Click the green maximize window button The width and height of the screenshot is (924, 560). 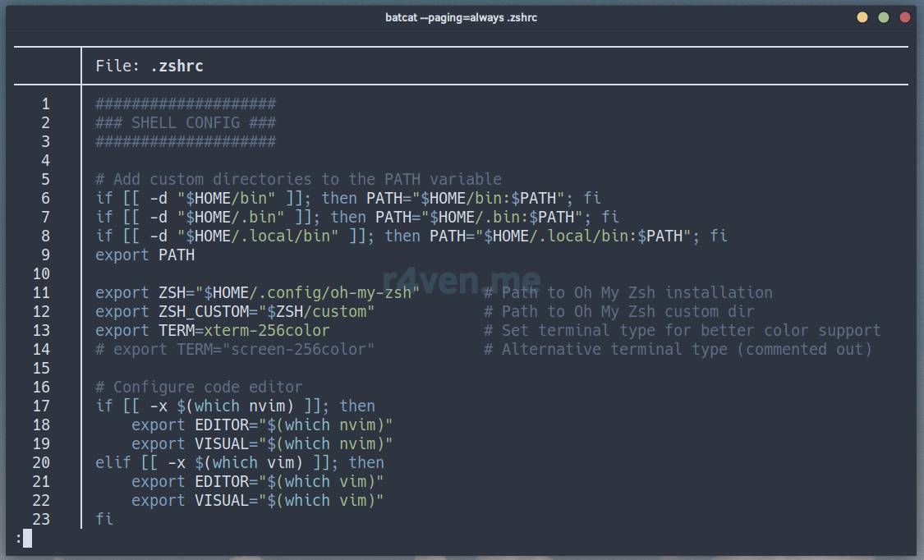tap(884, 17)
